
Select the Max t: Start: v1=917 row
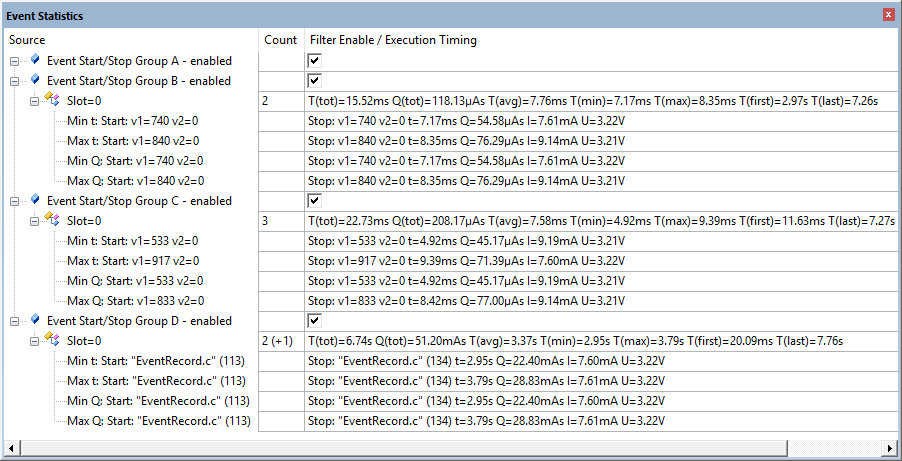pos(133,261)
